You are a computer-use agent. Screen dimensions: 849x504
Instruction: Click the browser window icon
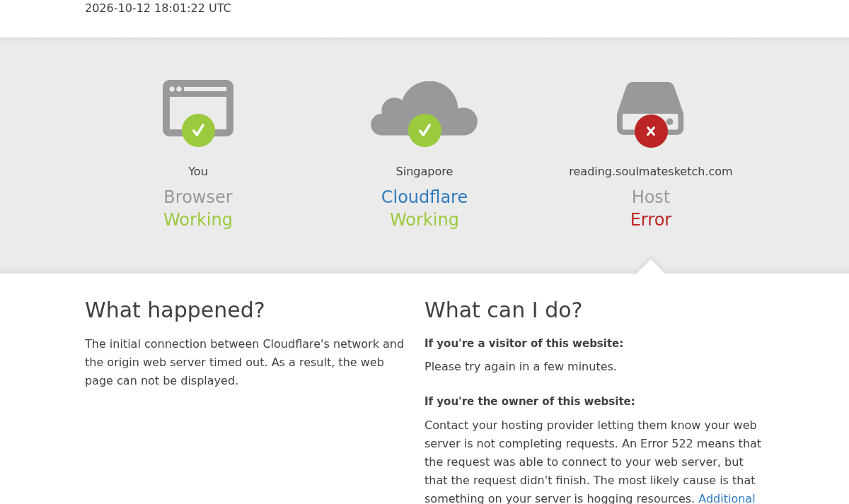pos(198,107)
